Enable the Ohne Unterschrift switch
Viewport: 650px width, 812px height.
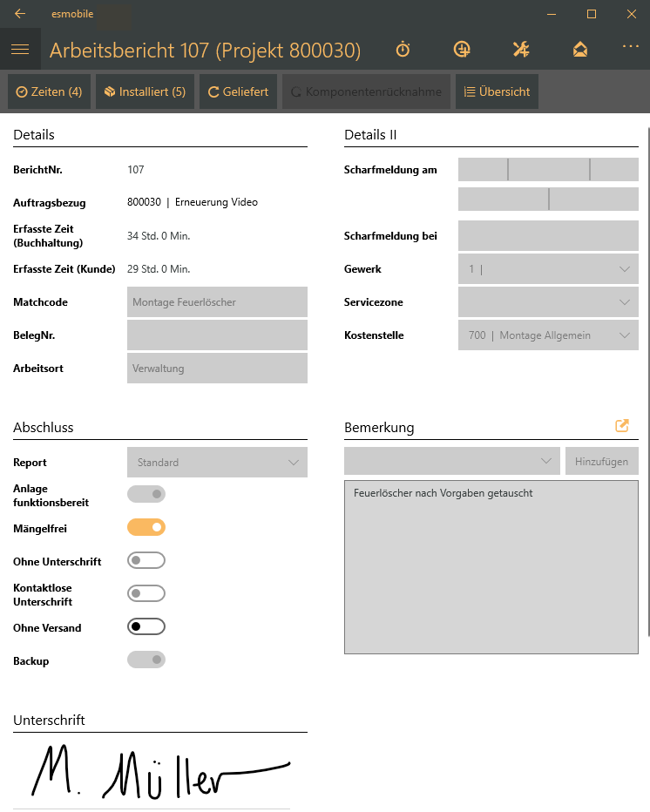pos(146,560)
